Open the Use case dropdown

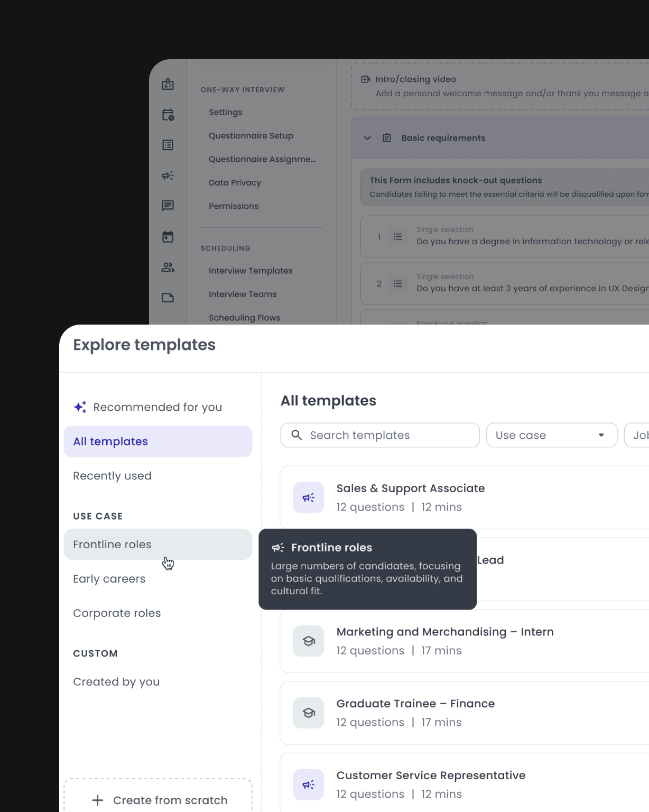pos(552,435)
